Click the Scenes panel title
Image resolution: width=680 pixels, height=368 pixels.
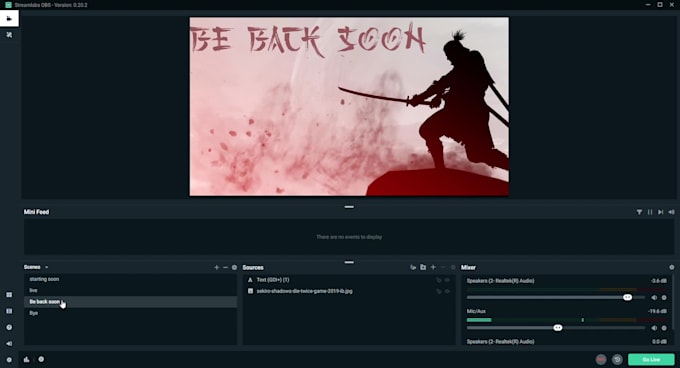[x=32, y=267]
